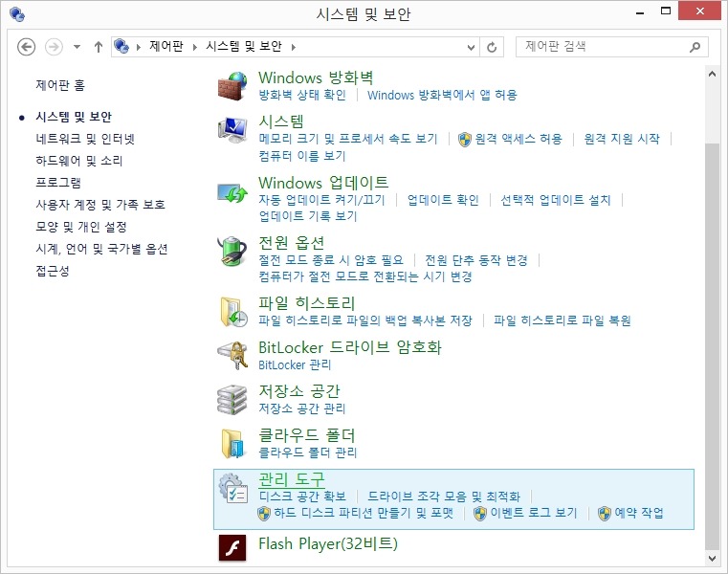
Task: Open 접근성 category in sidebar
Action: pyautogui.click(x=53, y=271)
